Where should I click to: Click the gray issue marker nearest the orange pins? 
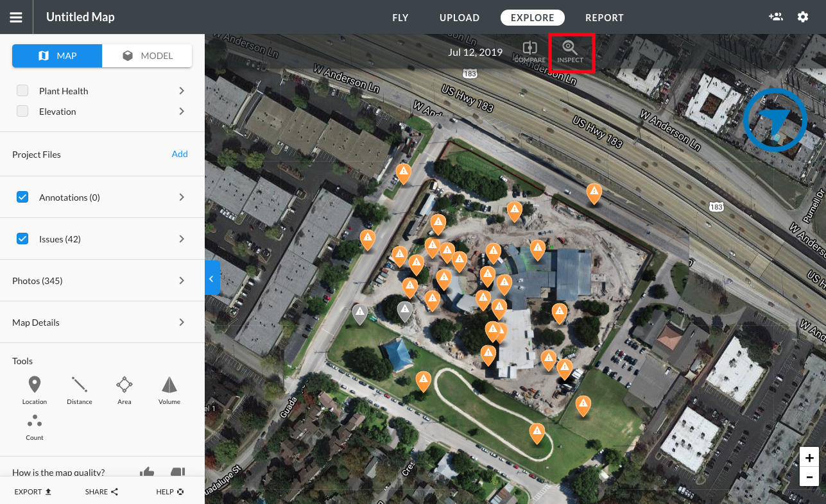[x=404, y=312]
